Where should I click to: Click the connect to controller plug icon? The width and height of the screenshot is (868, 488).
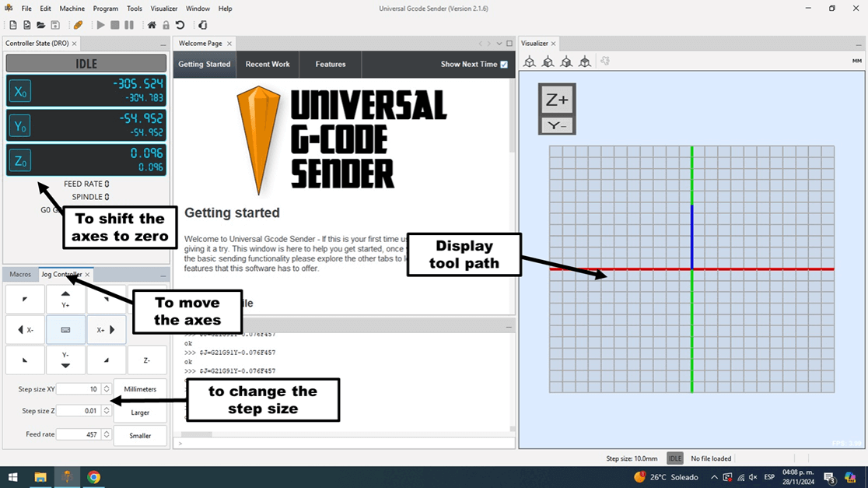tap(79, 25)
